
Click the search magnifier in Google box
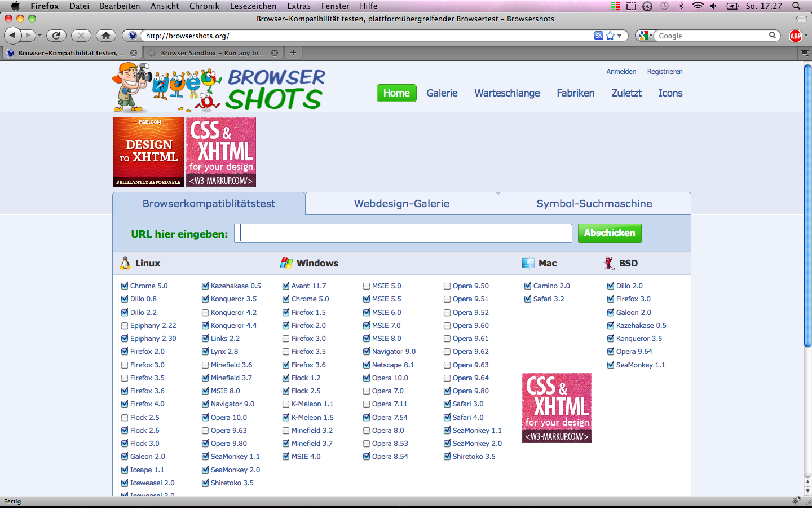point(773,36)
